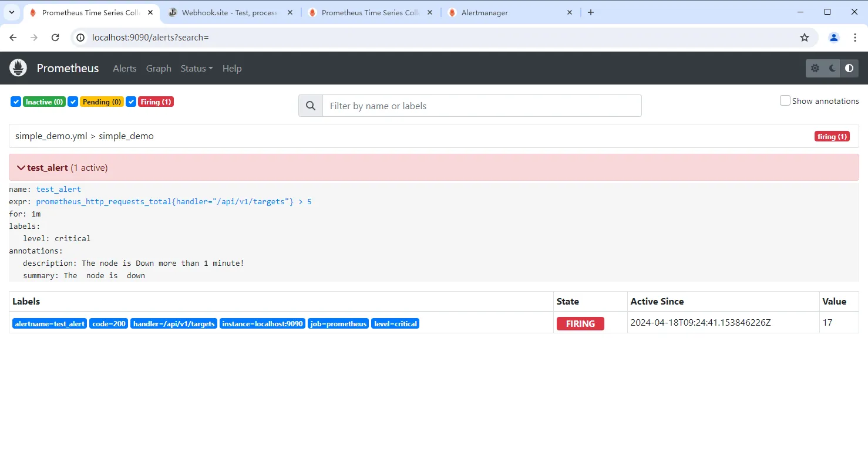Click the red FIRING state badge
Image resolution: width=868 pixels, height=473 pixels.
tap(580, 323)
